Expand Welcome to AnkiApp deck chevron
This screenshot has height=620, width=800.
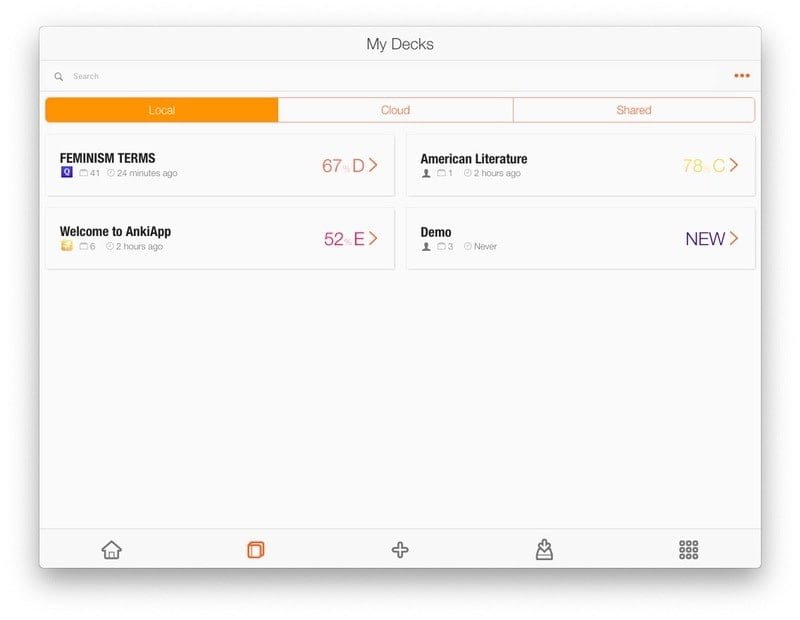[x=373, y=238]
